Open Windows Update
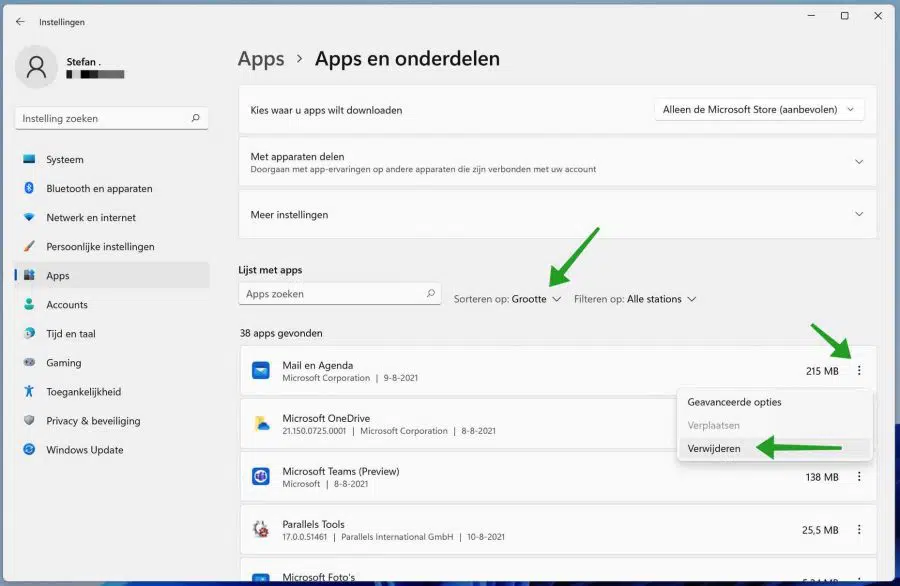The image size is (900, 586). click(112, 450)
